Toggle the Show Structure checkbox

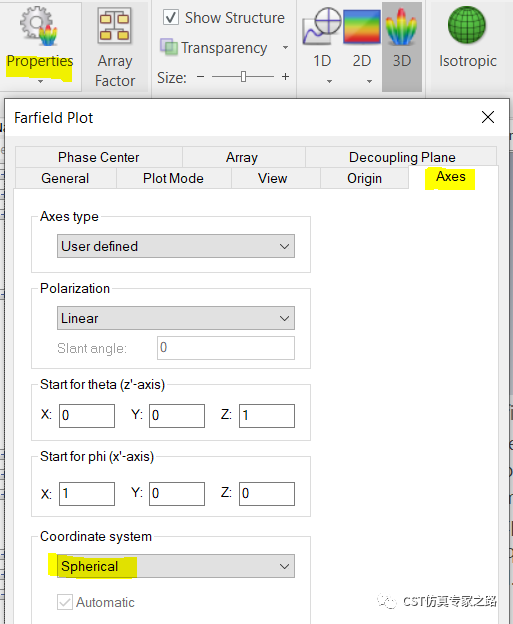coord(171,17)
